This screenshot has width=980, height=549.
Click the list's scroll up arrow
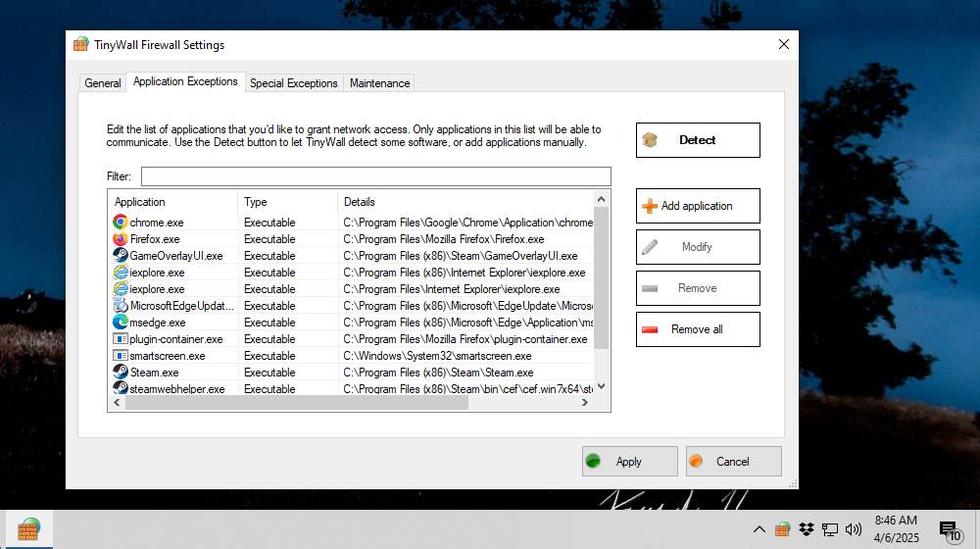point(602,199)
